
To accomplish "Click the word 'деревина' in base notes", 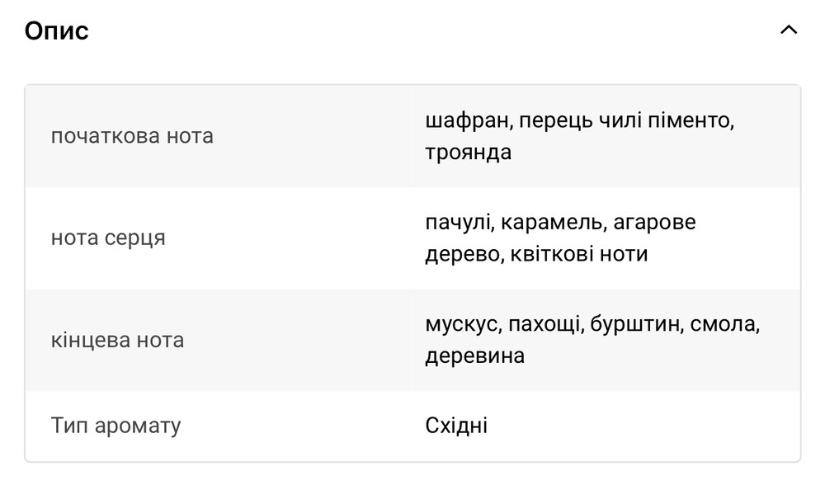I will [x=474, y=356].
